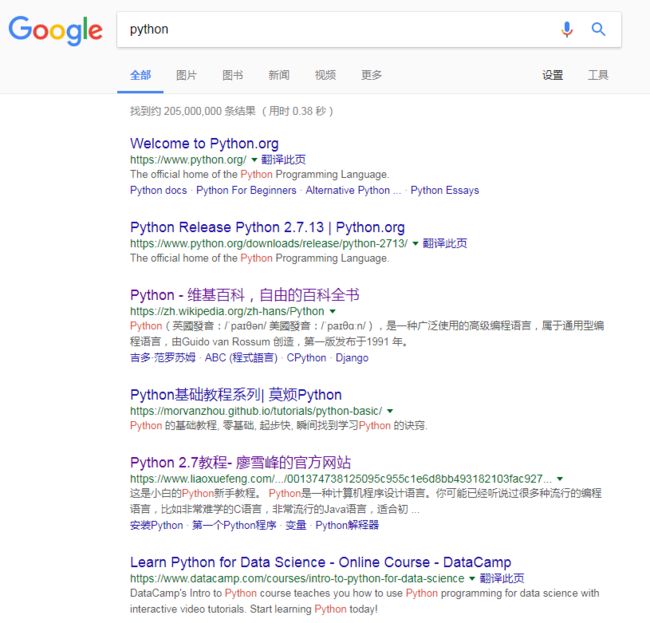Click the www.liaoxuefeng.com URL text
Viewport: 650px width, 623px height.
coord(341,479)
